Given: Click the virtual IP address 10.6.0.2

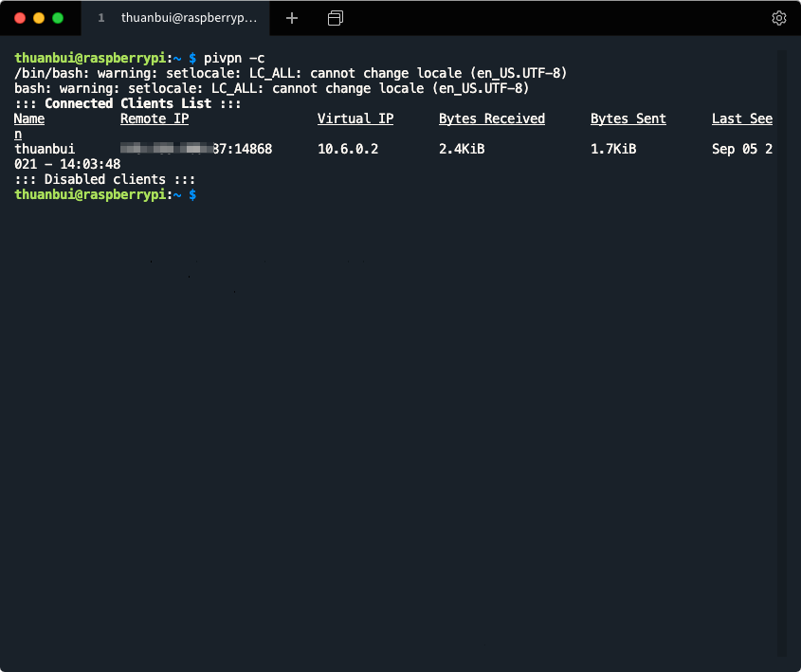Looking at the screenshot, I should point(348,149).
